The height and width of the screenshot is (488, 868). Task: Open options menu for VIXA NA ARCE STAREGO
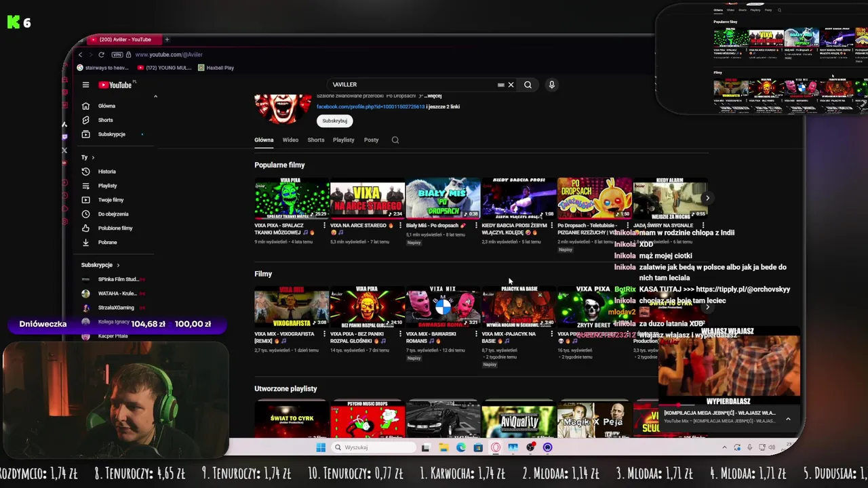(401, 226)
